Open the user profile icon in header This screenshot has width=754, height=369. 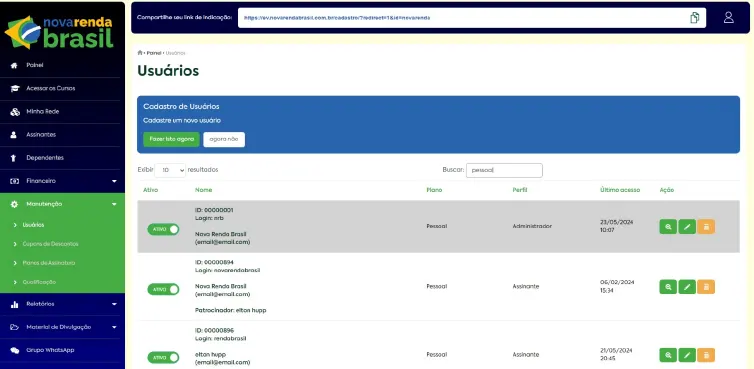point(729,18)
